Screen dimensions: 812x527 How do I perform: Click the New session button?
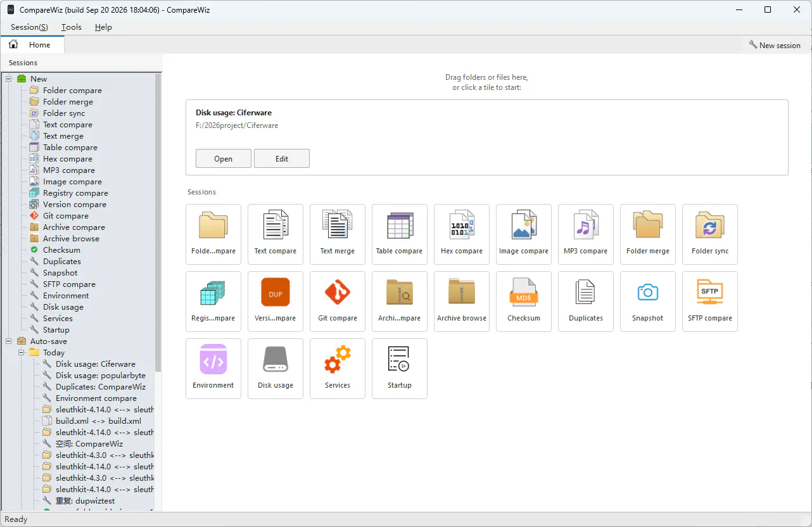pos(775,45)
